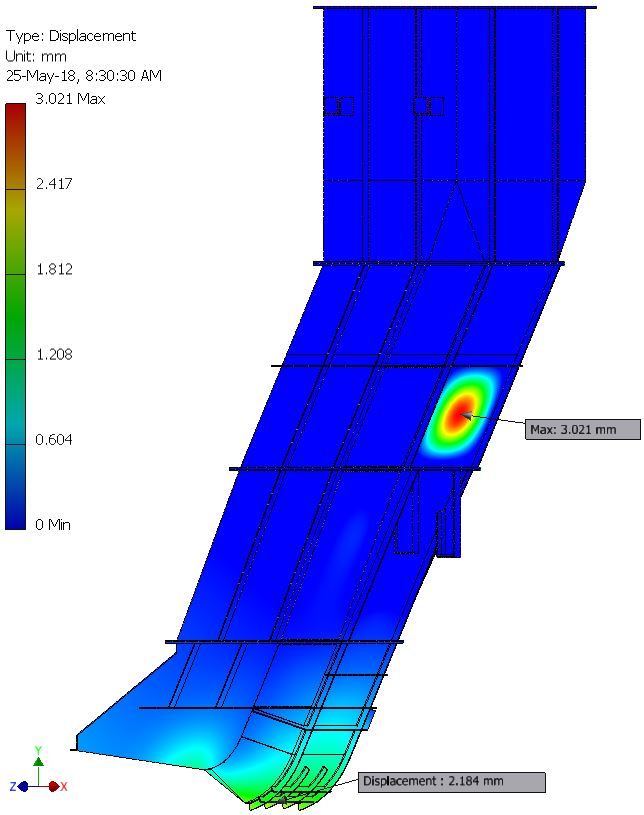Pick the 0.604 legend value
Screen dimensions: 644x815
(x=54, y=440)
